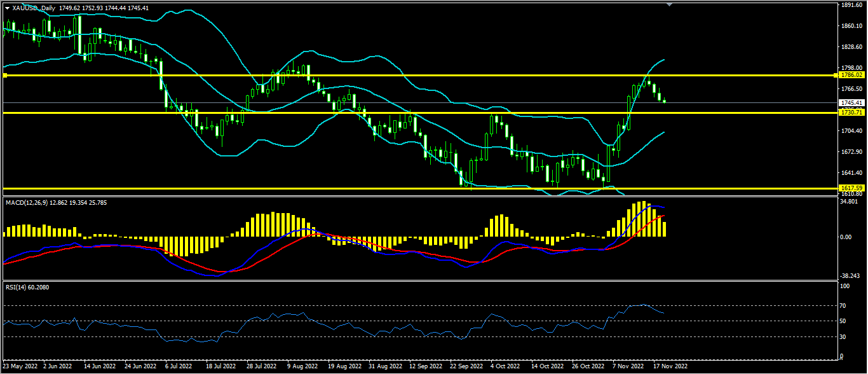Image resolution: width=868 pixels, height=374 pixels.
Task: Click the 1617.59 support level label
Action: 851,188
